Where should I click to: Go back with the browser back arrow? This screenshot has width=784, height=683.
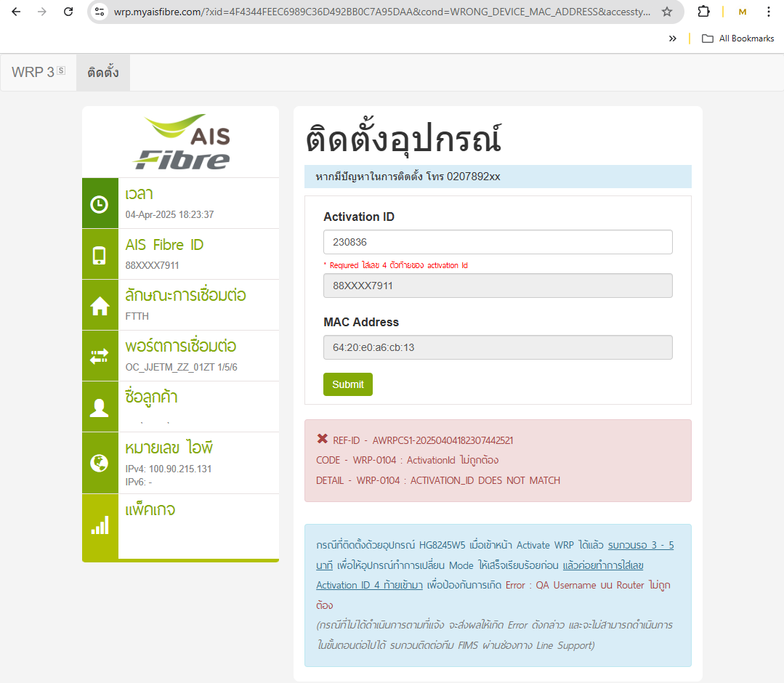[x=16, y=12]
